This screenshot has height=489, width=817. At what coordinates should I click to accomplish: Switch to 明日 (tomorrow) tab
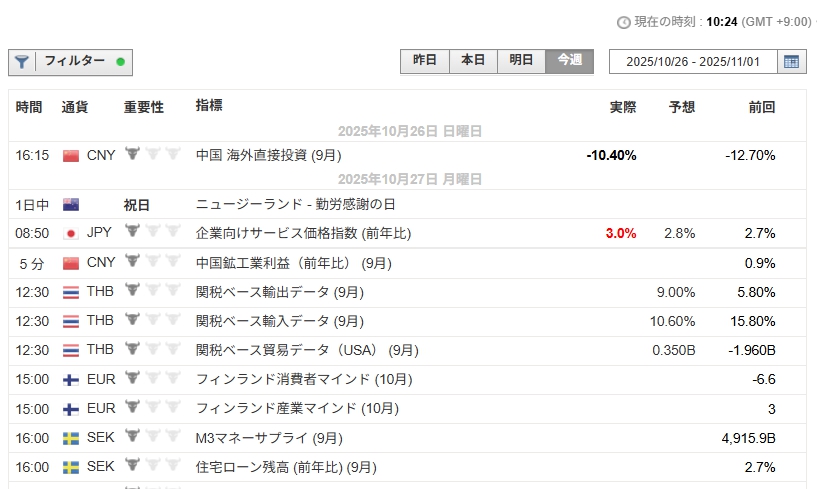pos(521,60)
